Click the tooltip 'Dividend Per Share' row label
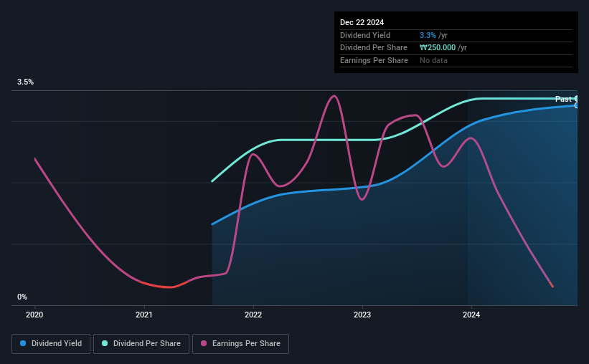This screenshot has width=589, height=364. 373,48
